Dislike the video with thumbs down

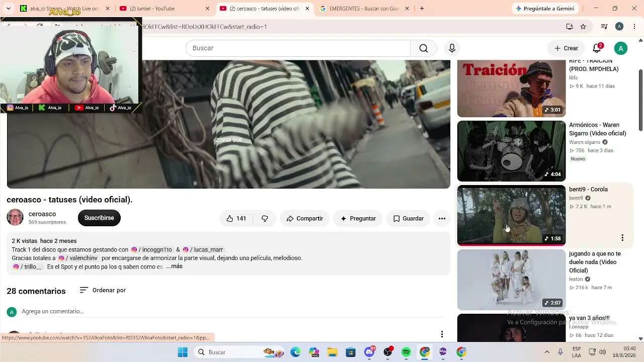pos(265,219)
